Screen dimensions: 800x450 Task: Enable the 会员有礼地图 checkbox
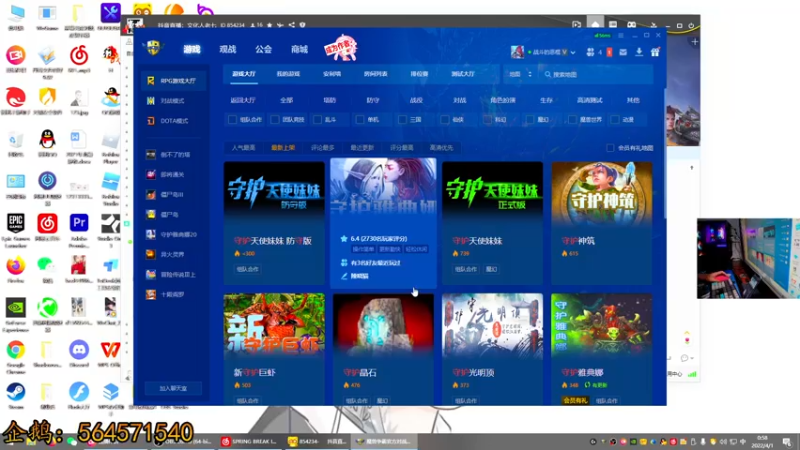(610, 148)
